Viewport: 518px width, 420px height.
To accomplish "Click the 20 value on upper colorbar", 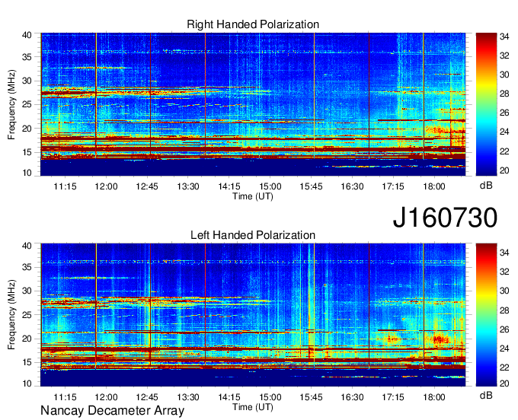I will point(504,170).
